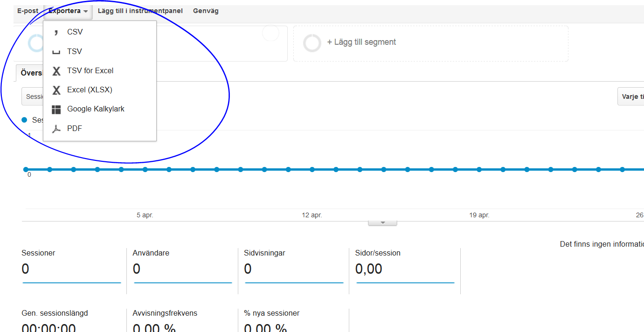644x332 pixels.
Task: Click the E-post button
Action: (x=28, y=11)
